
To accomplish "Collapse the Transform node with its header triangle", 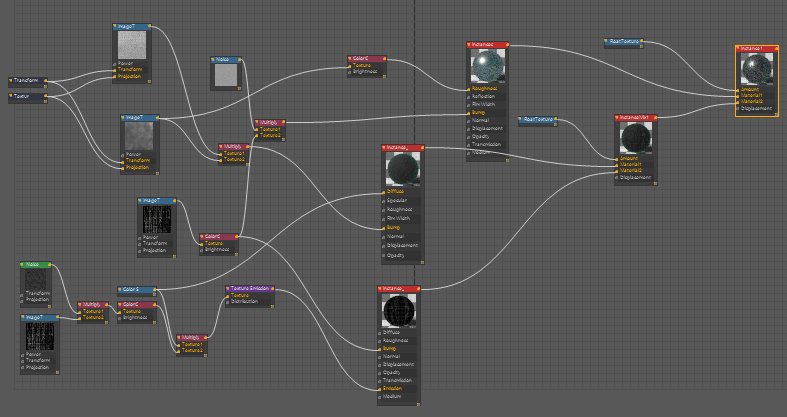I will (11, 80).
